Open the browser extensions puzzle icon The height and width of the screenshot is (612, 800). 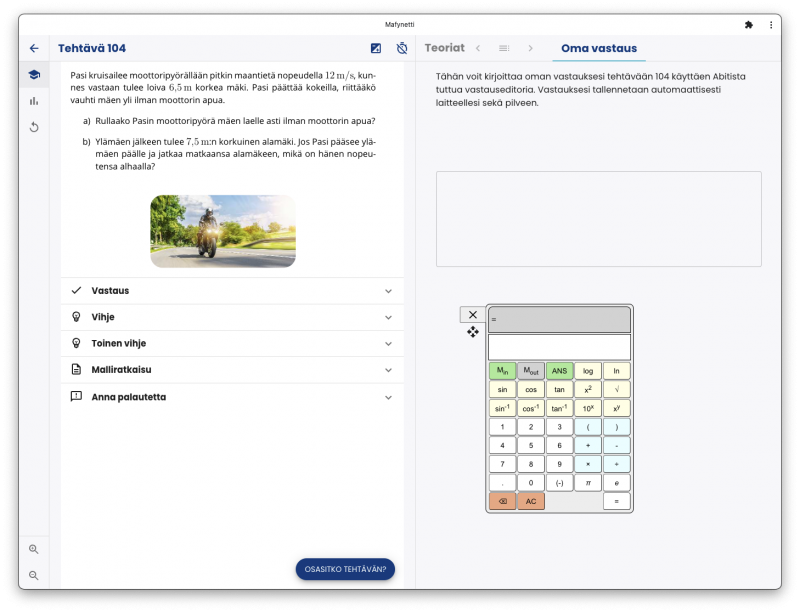[749, 24]
